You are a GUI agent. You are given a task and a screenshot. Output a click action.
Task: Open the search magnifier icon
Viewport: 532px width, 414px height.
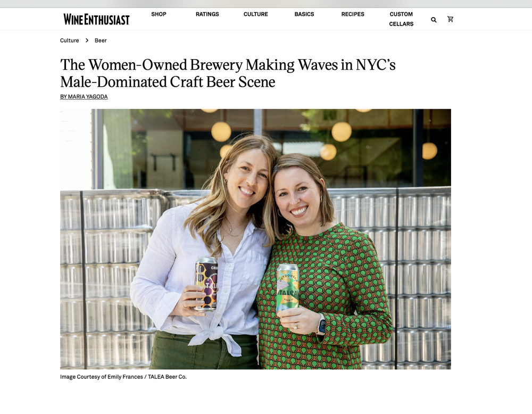[x=434, y=20]
